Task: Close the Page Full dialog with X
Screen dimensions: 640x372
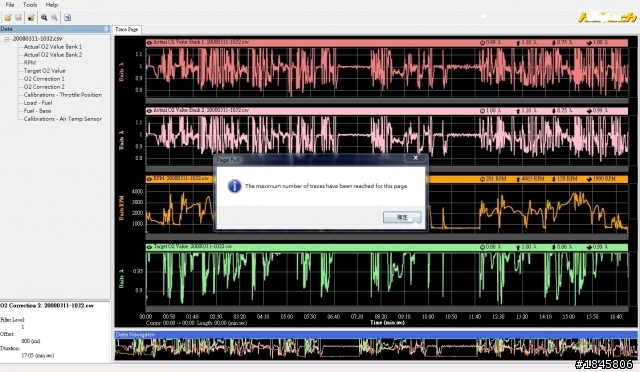Action: click(416, 158)
